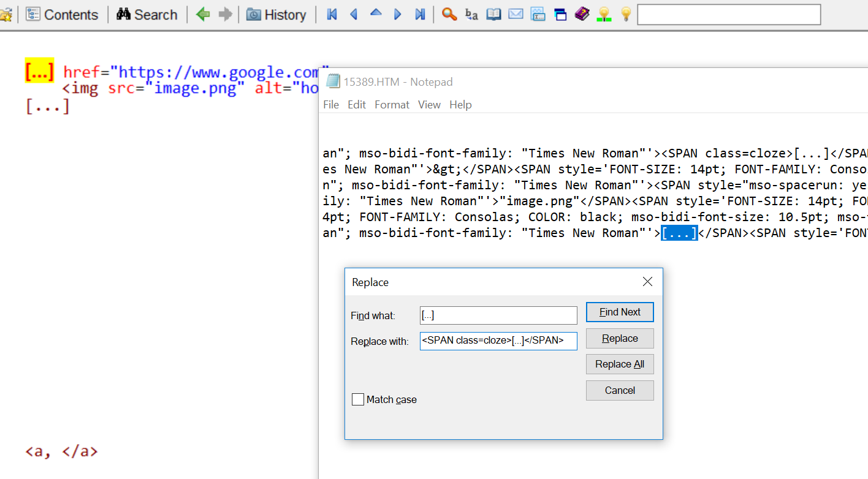Click the Notepad title bar icon
This screenshot has height=479, width=868.
333,81
